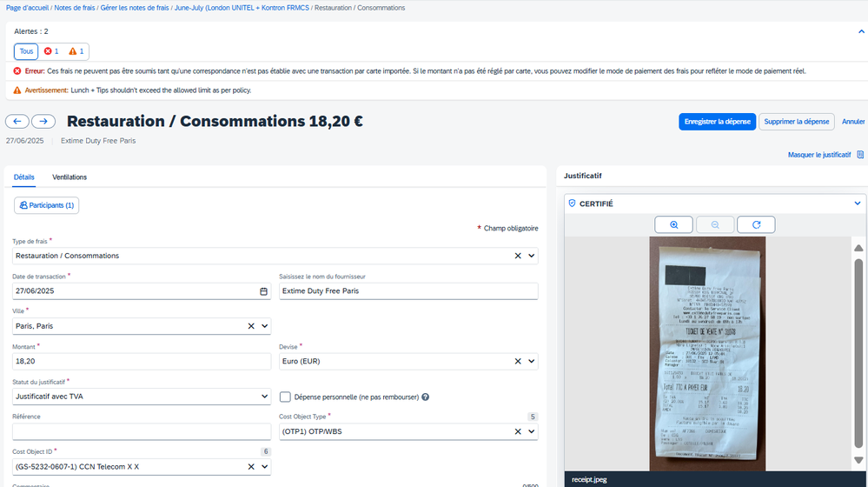Filter alerts by warning icon

pos(76,51)
